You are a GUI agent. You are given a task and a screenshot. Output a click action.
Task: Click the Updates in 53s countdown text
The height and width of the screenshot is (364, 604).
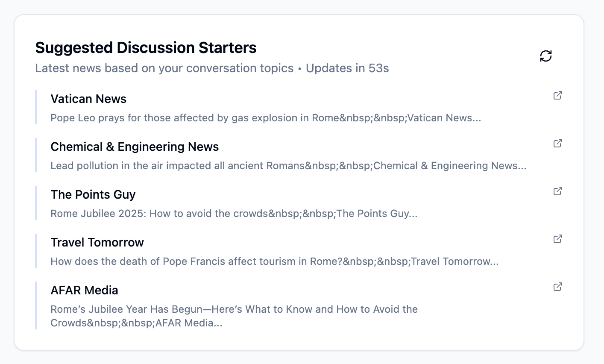point(347,68)
